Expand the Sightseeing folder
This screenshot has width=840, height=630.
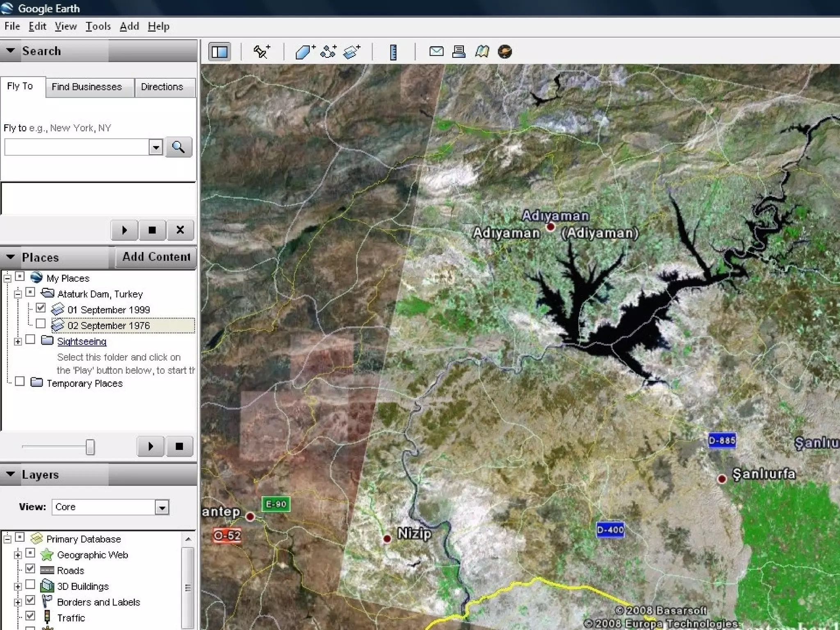click(x=18, y=341)
